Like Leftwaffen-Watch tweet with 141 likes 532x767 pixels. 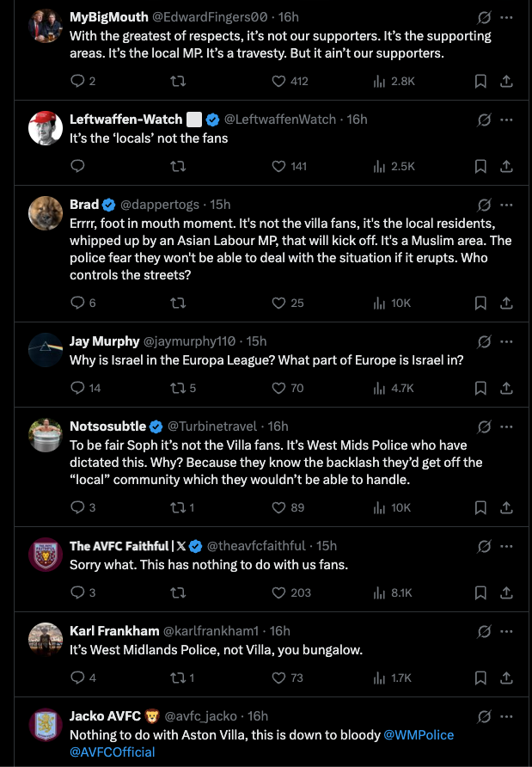point(289,167)
